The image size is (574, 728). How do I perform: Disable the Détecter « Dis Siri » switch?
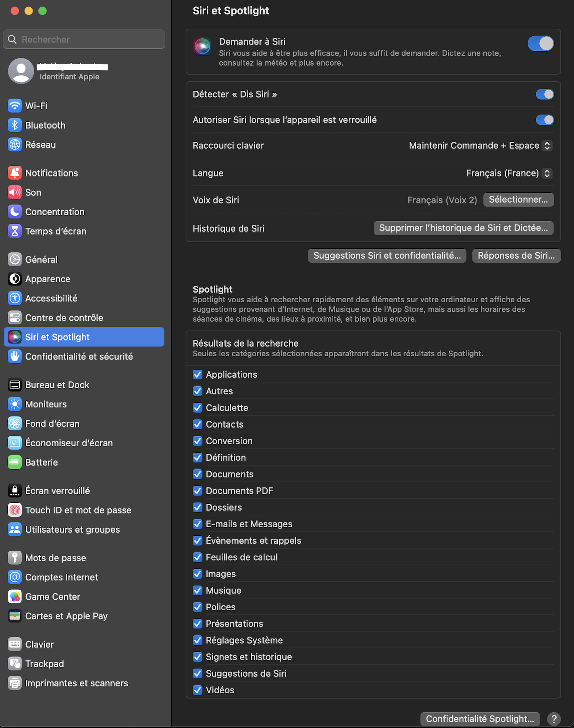(x=545, y=94)
